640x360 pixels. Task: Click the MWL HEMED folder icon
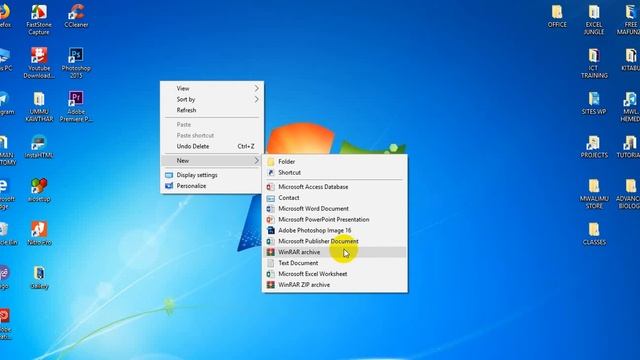(630, 106)
